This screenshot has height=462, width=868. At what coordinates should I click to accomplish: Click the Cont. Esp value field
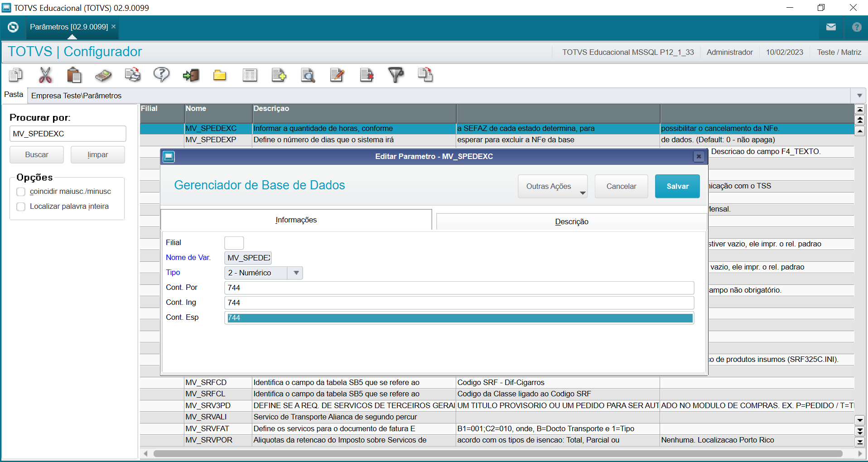coord(459,318)
